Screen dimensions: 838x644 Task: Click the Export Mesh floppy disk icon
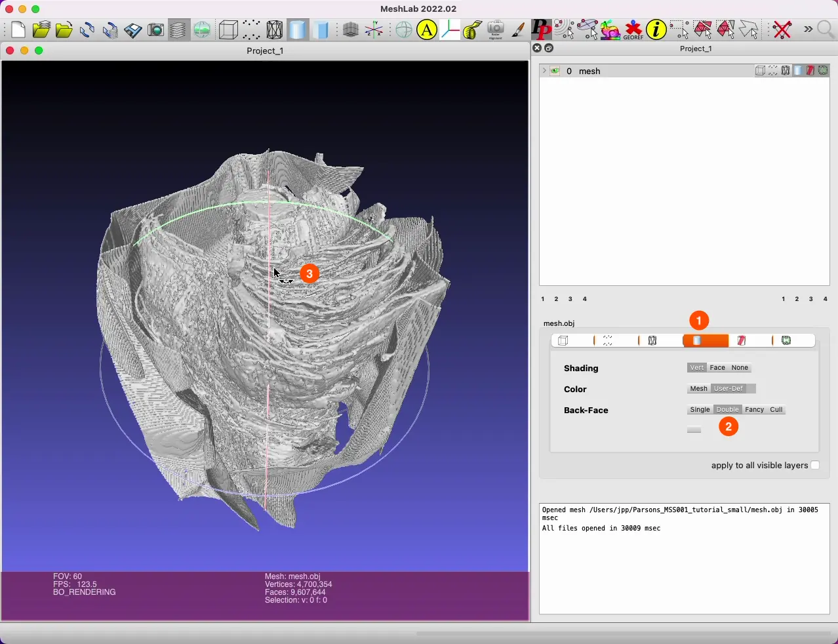pos(133,30)
